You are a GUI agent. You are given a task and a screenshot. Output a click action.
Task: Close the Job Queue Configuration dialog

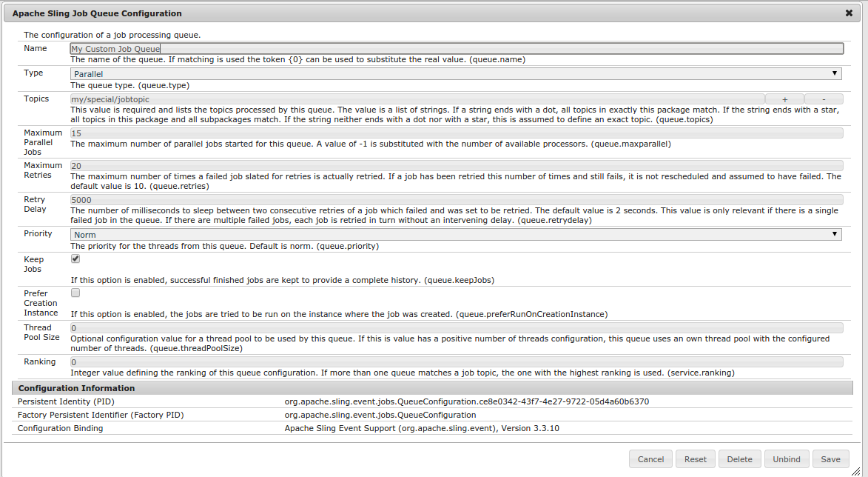pyautogui.click(x=849, y=13)
